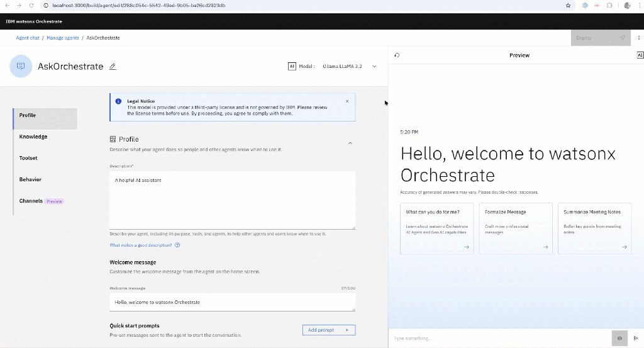Viewport: 644px width, 348px height.
Task: Click the Add prompt button
Action: 328,330
